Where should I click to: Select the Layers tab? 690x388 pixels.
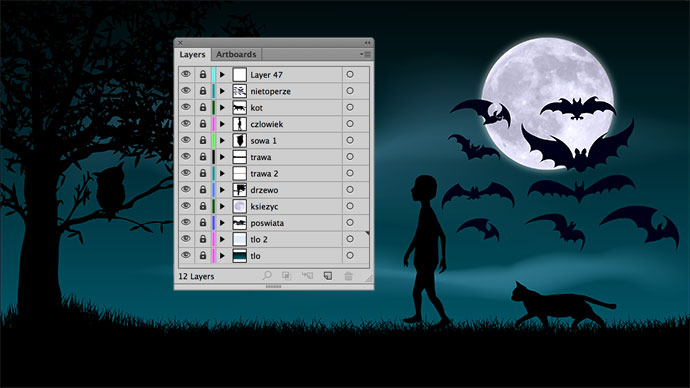pyautogui.click(x=192, y=55)
